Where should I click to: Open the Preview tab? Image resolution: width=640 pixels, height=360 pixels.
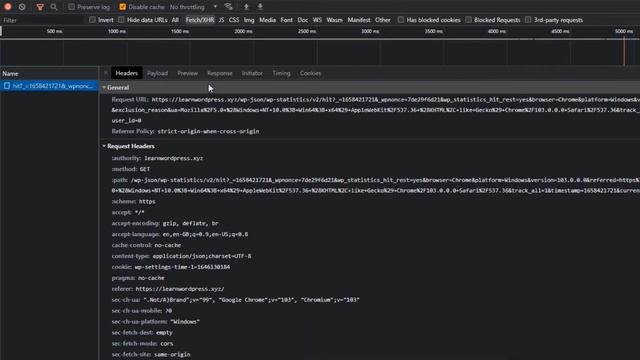click(188, 73)
